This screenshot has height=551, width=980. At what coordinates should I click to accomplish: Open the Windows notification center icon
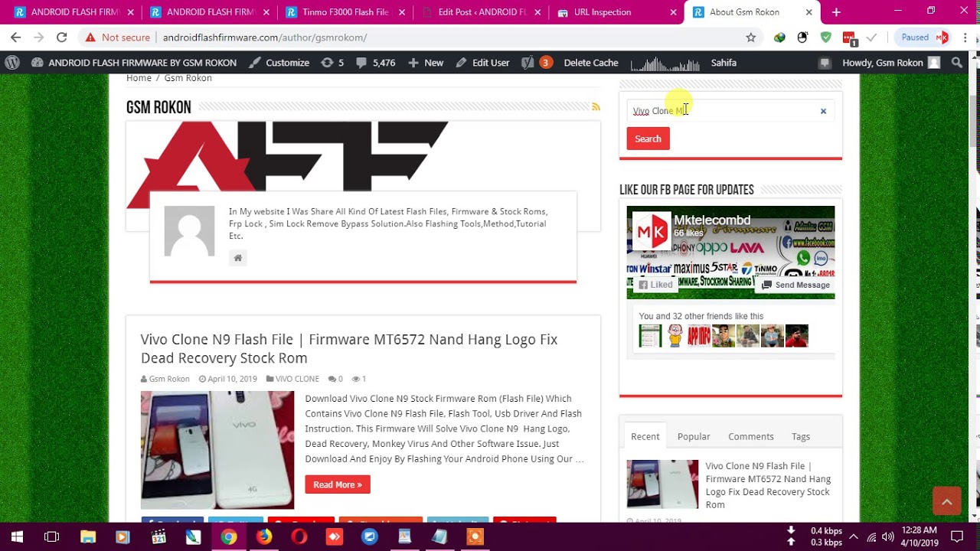pos(957,536)
